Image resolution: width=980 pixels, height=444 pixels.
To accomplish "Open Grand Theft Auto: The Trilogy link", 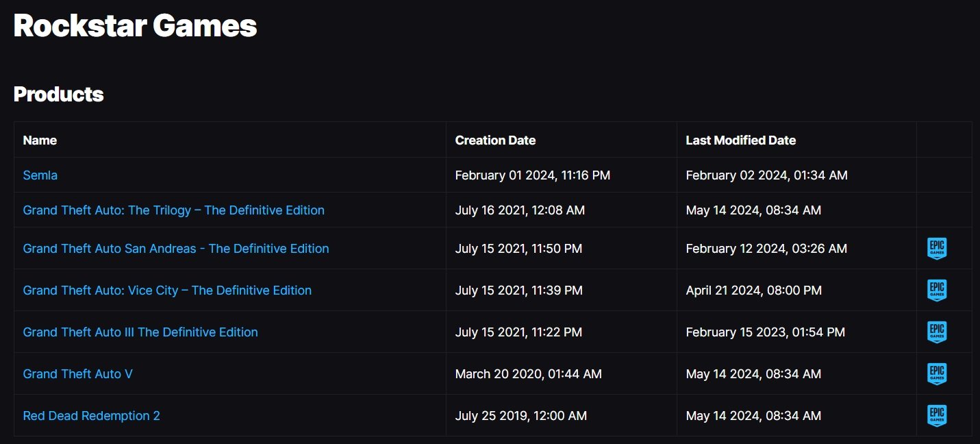I will (174, 210).
